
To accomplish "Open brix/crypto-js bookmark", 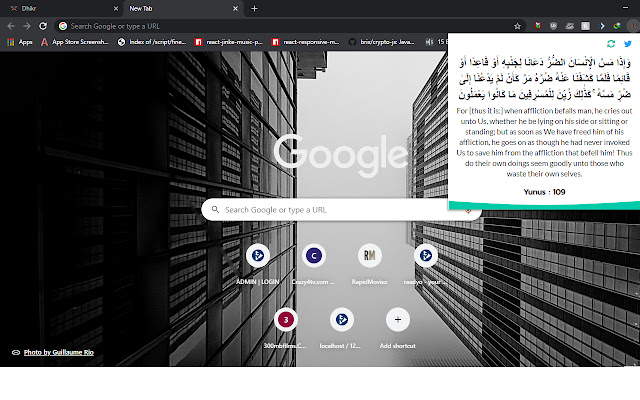I will tap(382, 42).
